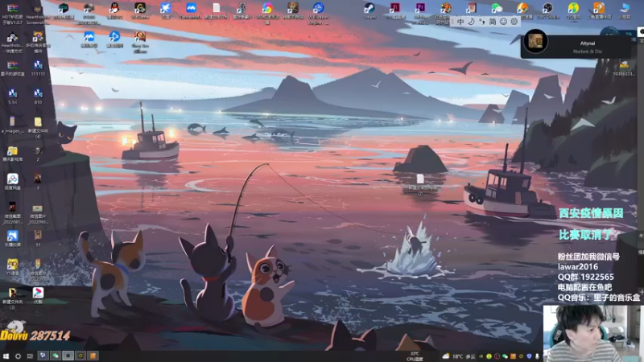Open the WeGame desktop icon
The width and height of the screenshot is (644, 362).
pyautogui.click(x=140, y=8)
